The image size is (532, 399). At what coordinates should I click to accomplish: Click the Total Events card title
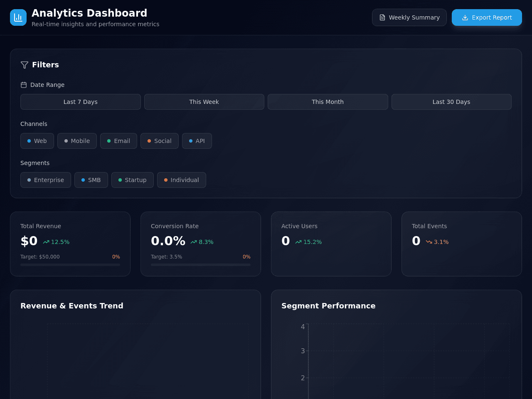click(429, 226)
